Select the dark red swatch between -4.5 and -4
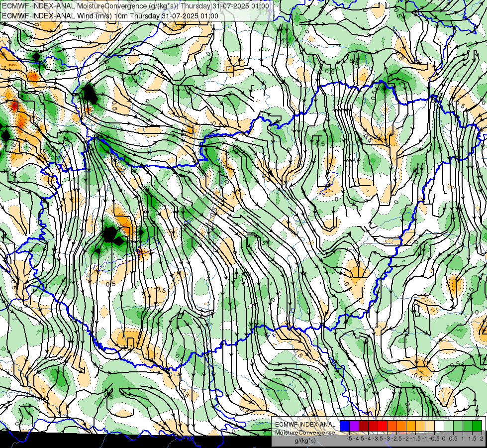Screen dimensions: 487x448 pos(364,426)
